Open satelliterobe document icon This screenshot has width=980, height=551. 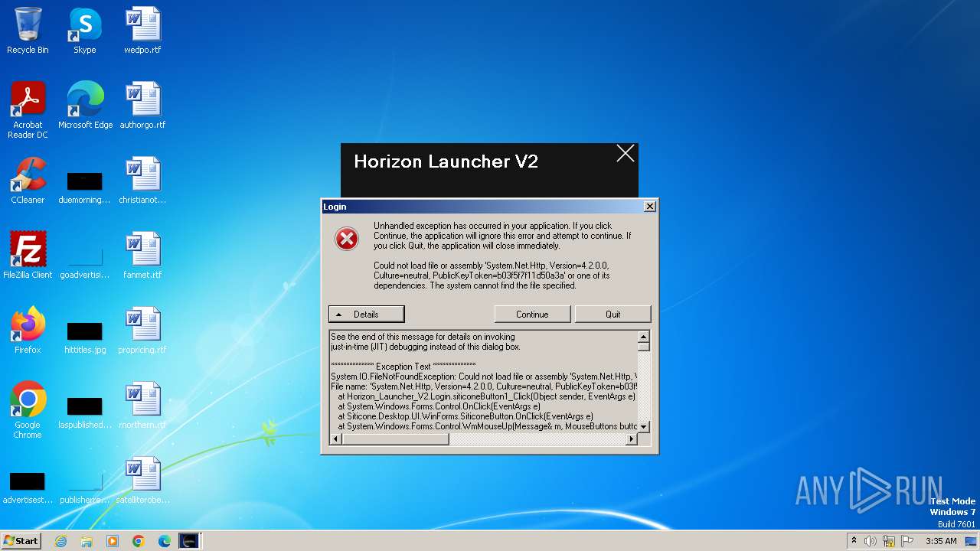pyautogui.click(x=142, y=481)
